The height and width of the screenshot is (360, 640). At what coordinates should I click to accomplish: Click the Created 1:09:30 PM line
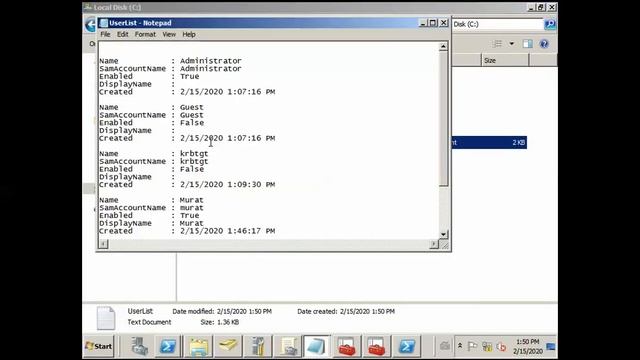[x=187, y=184]
